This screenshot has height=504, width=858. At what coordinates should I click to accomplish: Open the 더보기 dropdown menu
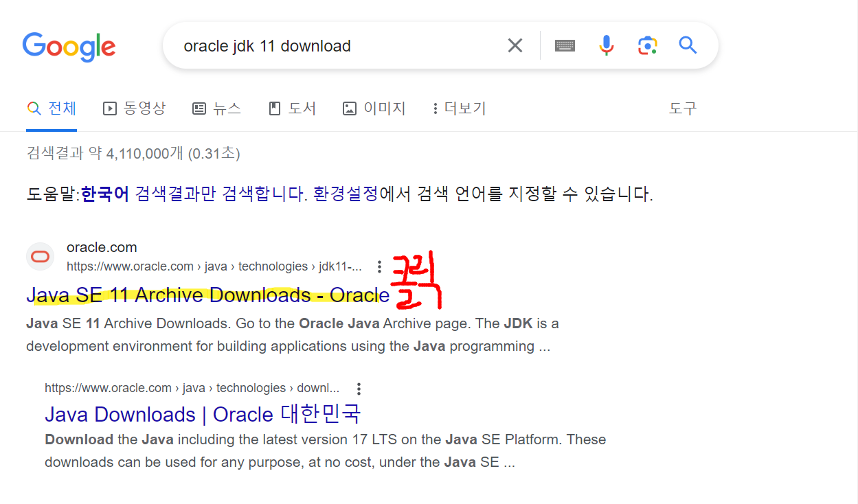[x=458, y=108]
